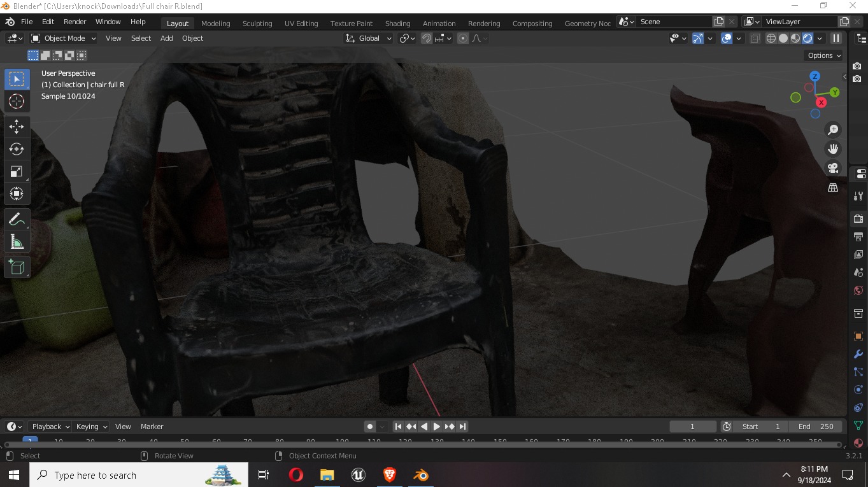Switch to the Shading workspace tab
Viewport: 868px width, 487px height.
click(397, 24)
